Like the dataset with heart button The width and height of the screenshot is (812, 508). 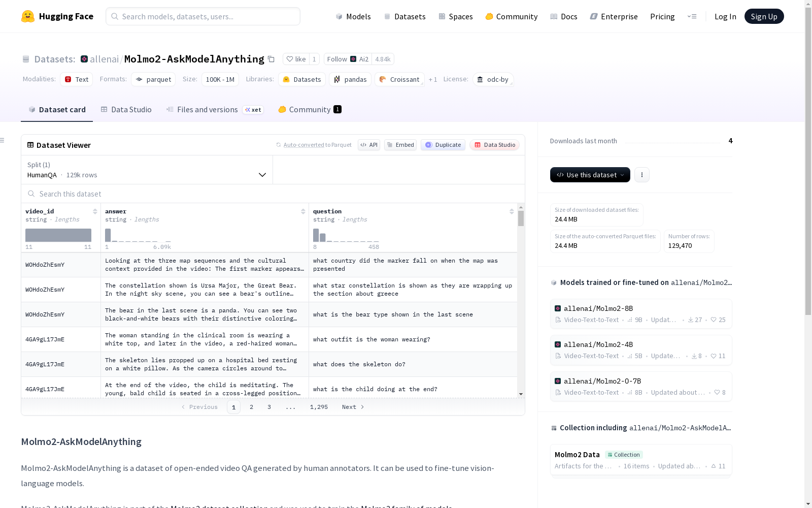click(x=296, y=59)
